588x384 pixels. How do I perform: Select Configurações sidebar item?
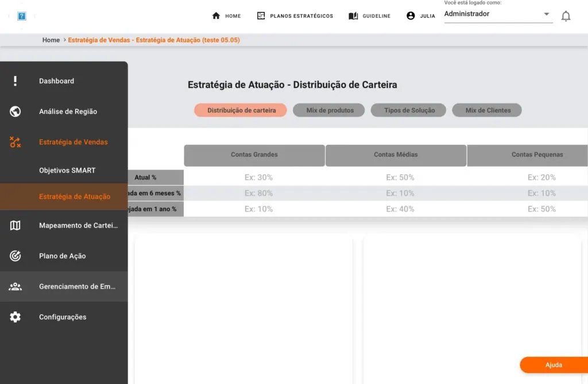[64, 317]
